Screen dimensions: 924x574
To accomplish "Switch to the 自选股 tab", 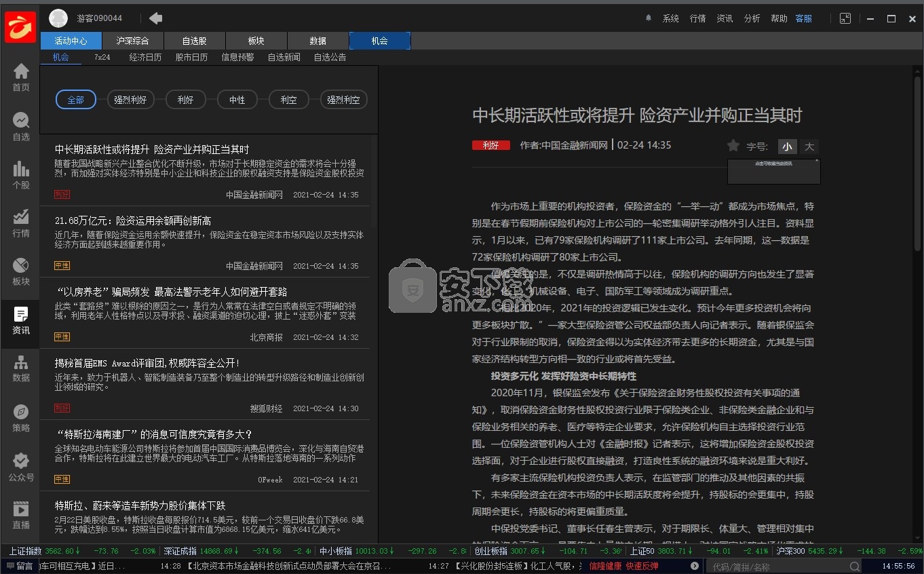I will (x=194, y=41).
